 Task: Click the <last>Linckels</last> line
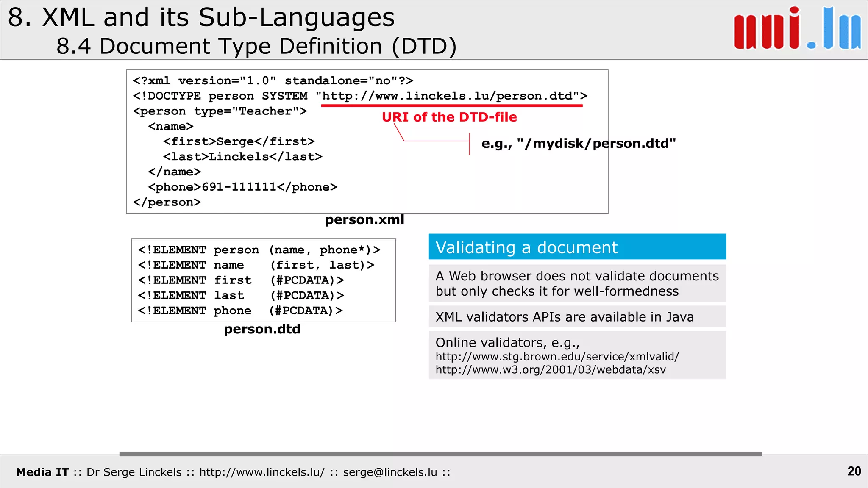point(243,157)
